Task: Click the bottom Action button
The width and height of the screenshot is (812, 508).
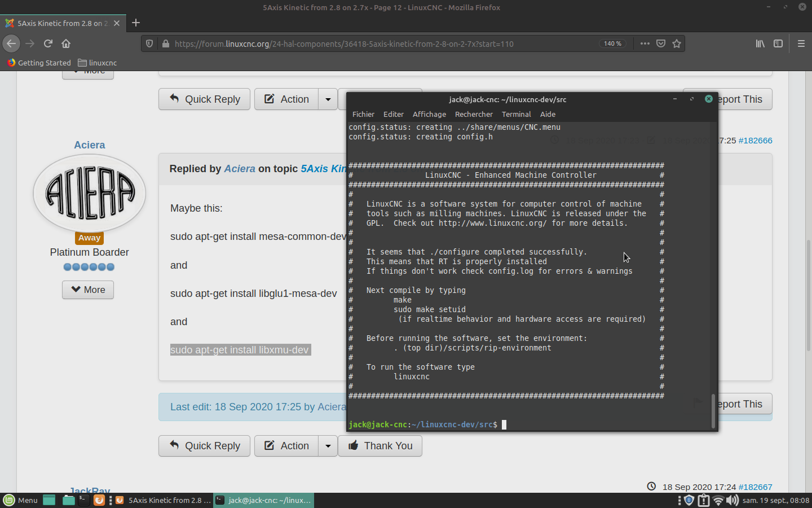Action: tap(286, 446)
